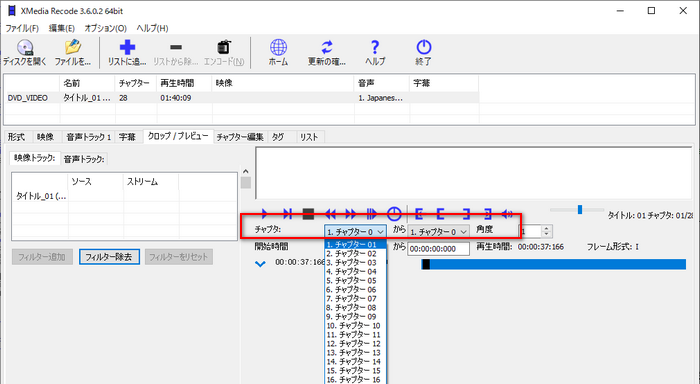Click the 1. Japanes... audio cell
This screenshot has width=700, height=384.
[381, 98]
